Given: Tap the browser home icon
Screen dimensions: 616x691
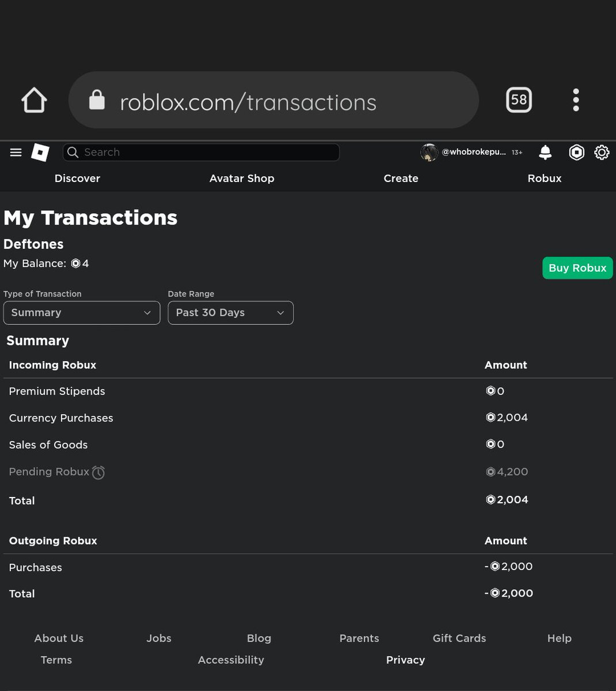Looking at the screenshot, I should click(x=34, y=100).
